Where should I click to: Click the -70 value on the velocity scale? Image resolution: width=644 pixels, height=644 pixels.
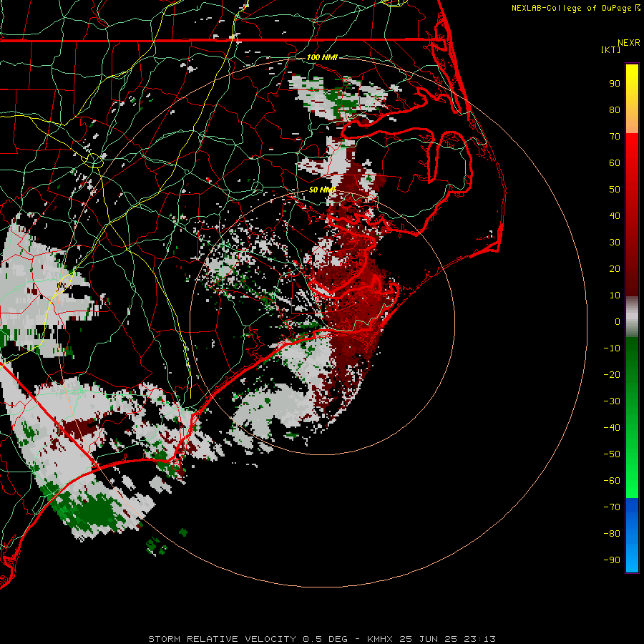[x=612, y=507]
